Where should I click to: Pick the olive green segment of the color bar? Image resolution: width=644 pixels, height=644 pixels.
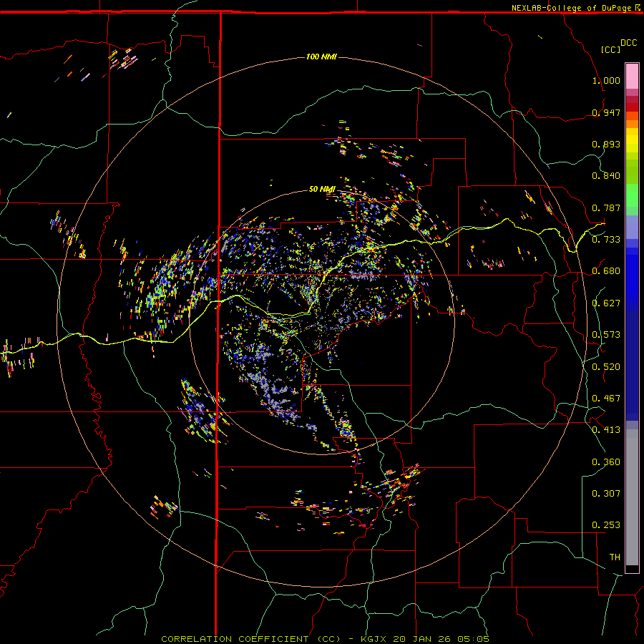point(632,171)
